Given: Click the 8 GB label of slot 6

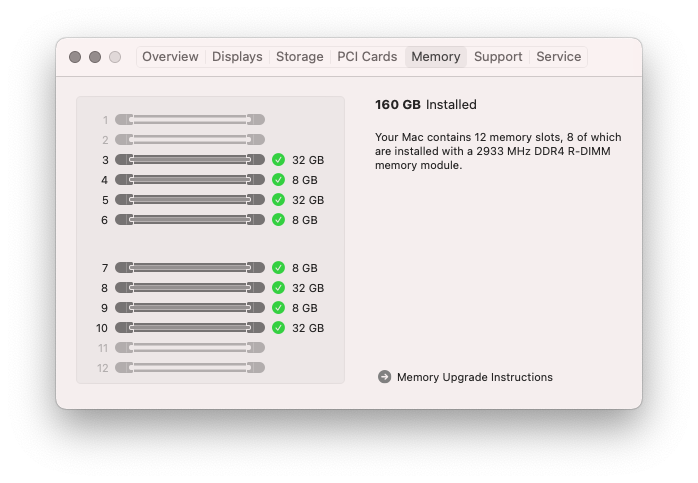Looking at the screenshot, I should pyautogui.click(x=305, y=220).
